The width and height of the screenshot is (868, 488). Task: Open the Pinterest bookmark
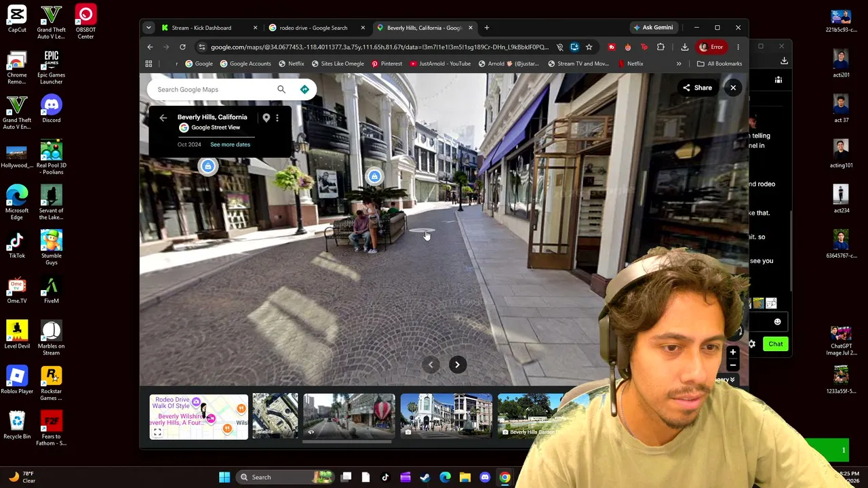386,64
